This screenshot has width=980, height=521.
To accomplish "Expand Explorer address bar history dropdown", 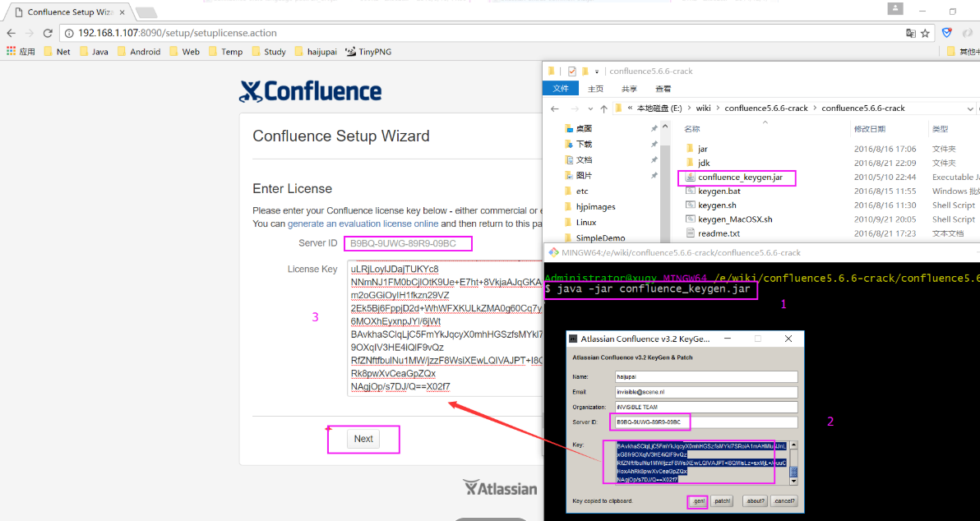I will (970, 108).
